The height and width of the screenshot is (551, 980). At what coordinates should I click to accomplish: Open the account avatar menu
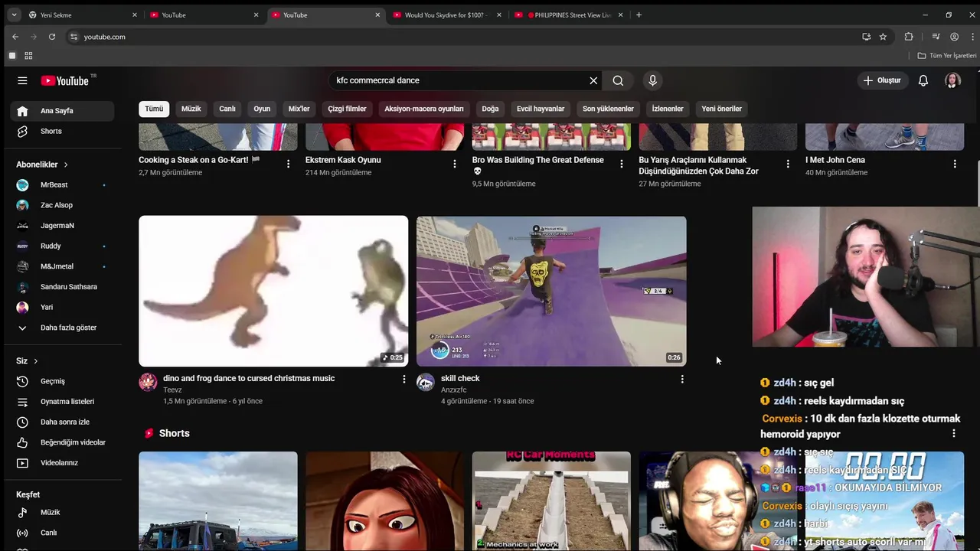click(952, 80)
